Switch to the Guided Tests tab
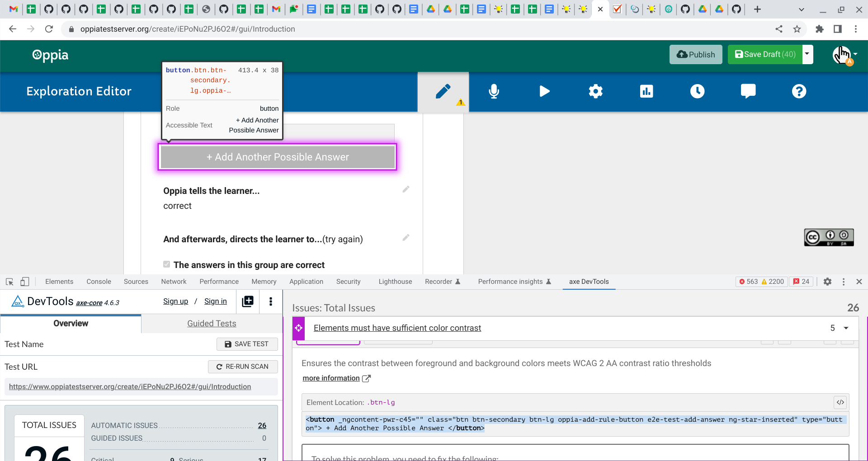The height and width of the screenshot is (461, 868). tap(211, 323)
